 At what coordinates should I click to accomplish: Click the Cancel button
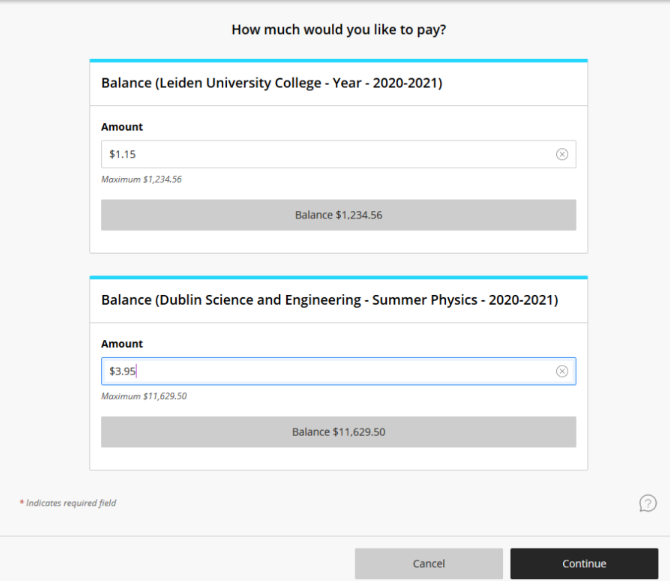(x=428, y=564)
